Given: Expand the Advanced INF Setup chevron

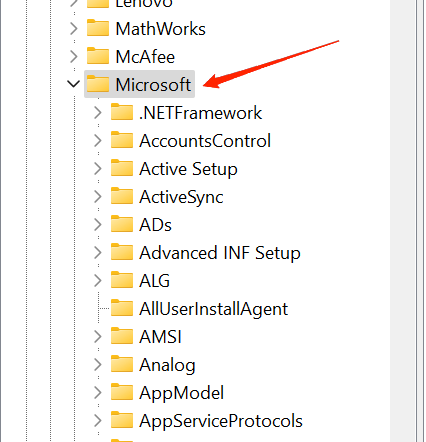Looking at the screenshot, I should point(98,253).
